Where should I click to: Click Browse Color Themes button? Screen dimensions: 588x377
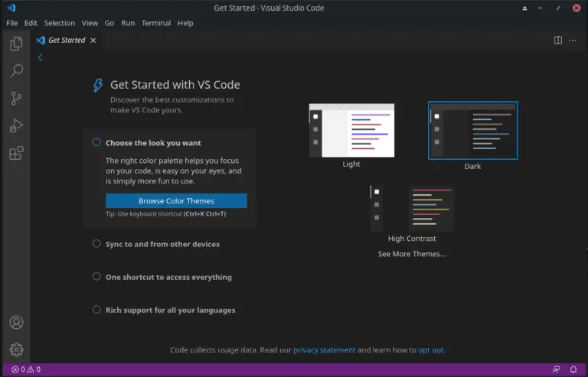coord(176,200)
